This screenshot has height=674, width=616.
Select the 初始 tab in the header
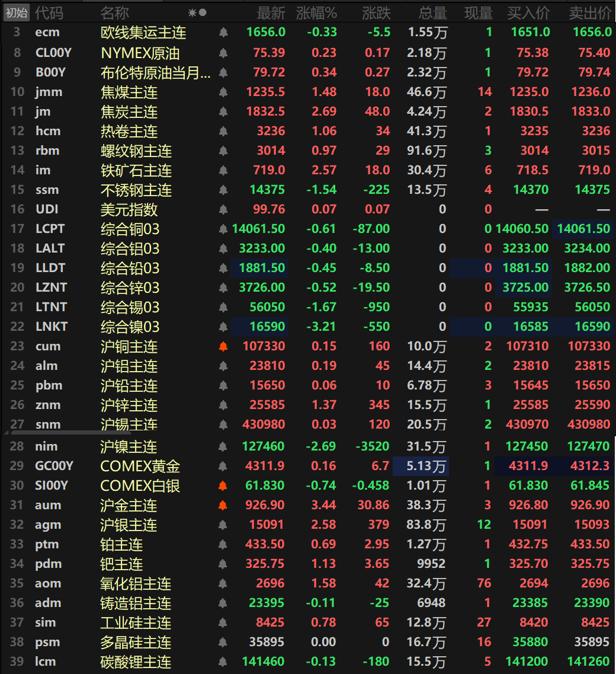pyautogui.click(x=17, y=13)
